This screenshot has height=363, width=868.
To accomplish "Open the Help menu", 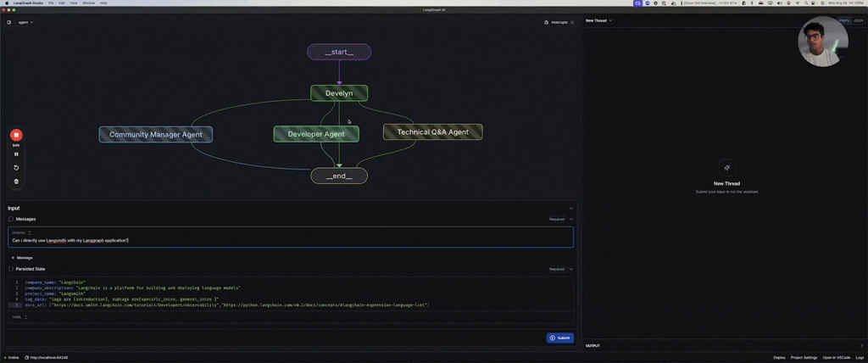I will [x=103, y=3].
